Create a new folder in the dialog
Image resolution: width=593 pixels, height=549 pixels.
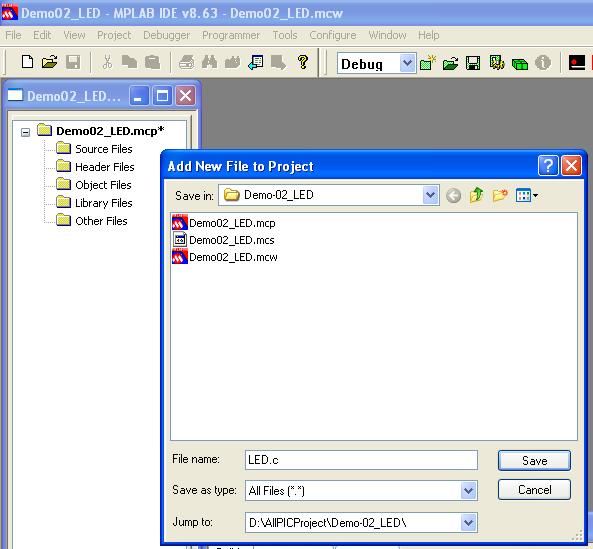click(500, 195)
